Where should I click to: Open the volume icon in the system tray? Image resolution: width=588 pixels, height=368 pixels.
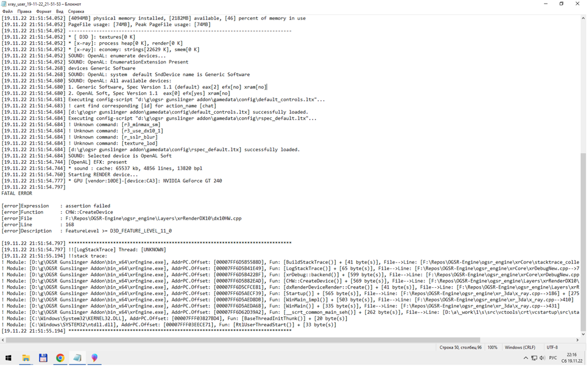coord(542,358)
